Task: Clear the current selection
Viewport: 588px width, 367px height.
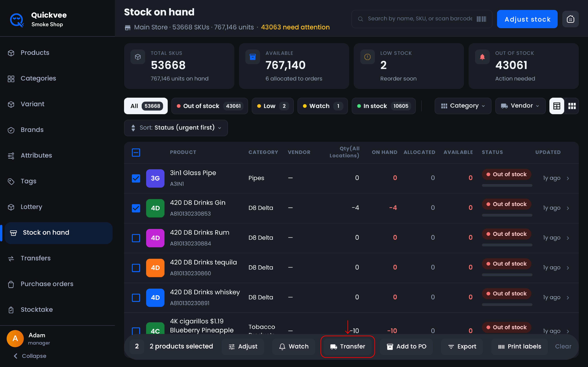Action: click(x=563, y=346)
